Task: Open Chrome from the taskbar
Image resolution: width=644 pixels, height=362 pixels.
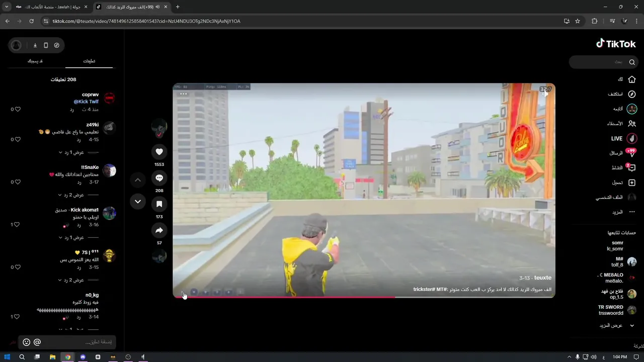Action: (x=67, y=357)
